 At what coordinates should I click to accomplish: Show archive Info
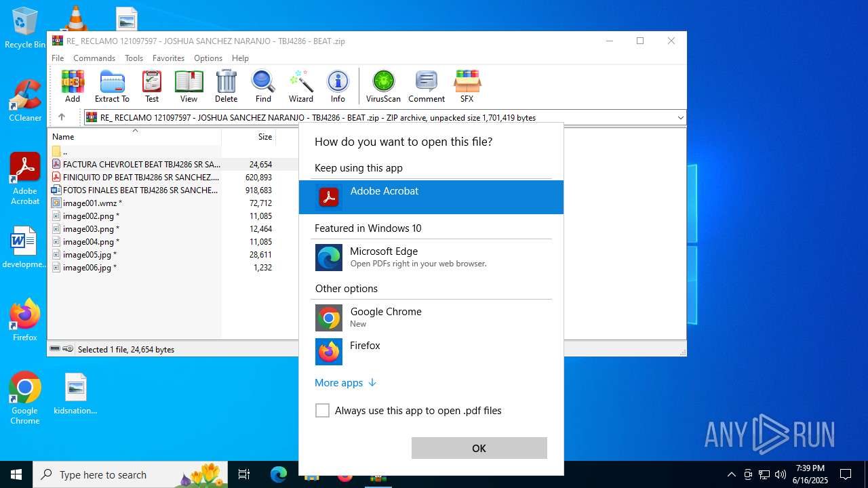pos(338,86)
